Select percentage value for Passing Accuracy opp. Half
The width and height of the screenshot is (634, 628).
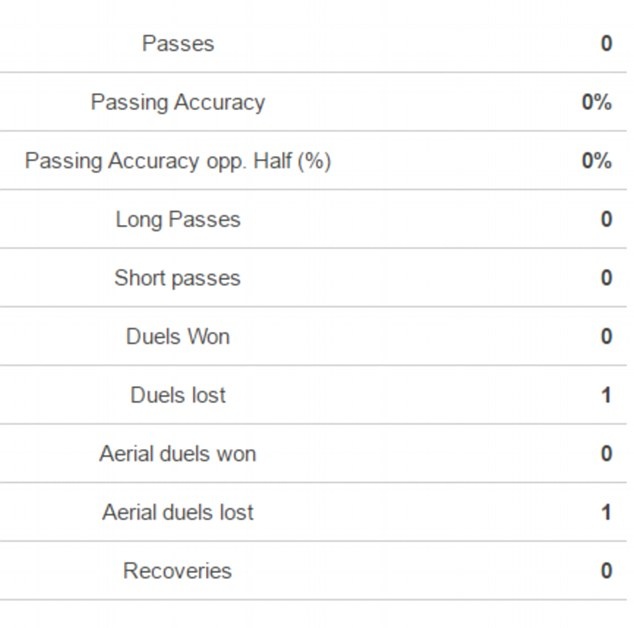[597, 161]
